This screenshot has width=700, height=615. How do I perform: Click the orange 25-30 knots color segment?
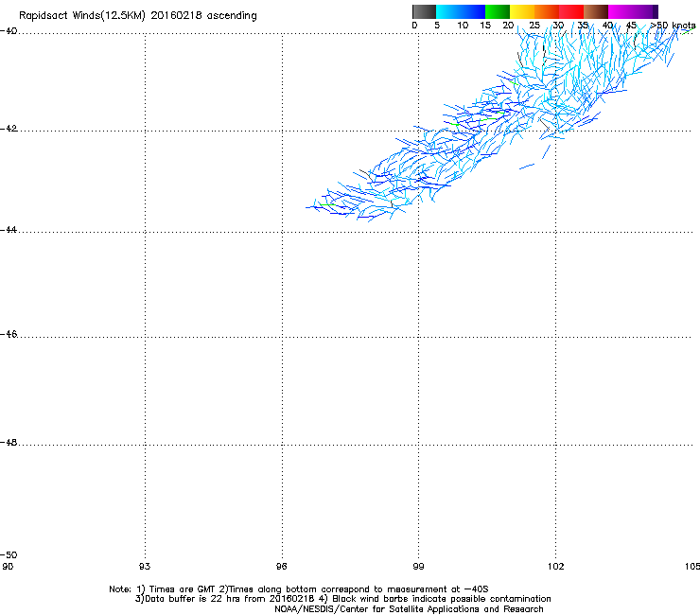click(547, 11)
